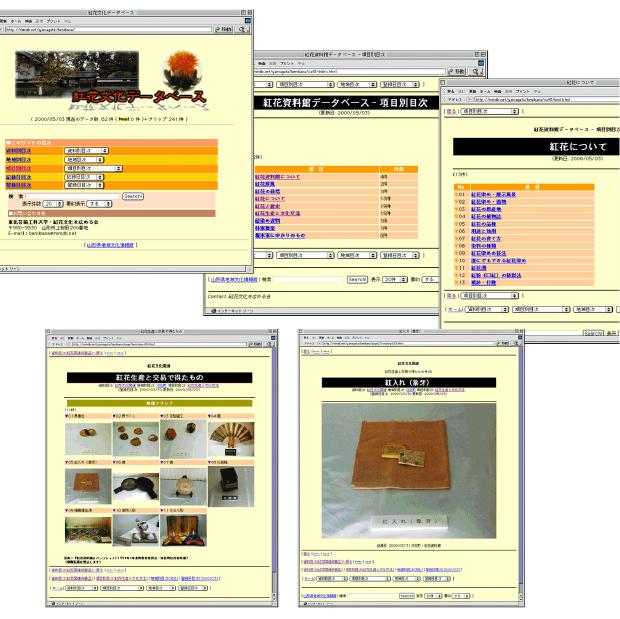Open the wide 項目別目次 dropdown on home page
Image resolution: width=620 pixels, height=619 pixels.
(x=93, y=168)
